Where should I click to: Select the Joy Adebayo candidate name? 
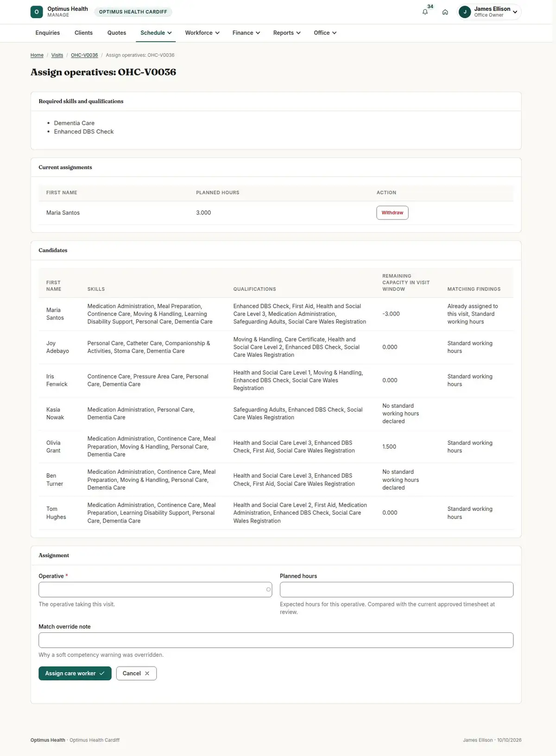(x=57, y=347)
